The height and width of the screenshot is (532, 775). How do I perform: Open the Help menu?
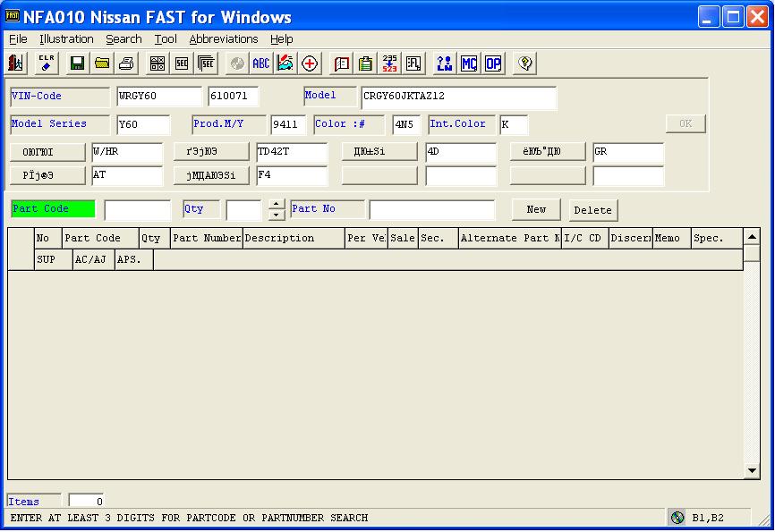click(x=282, y=39)
